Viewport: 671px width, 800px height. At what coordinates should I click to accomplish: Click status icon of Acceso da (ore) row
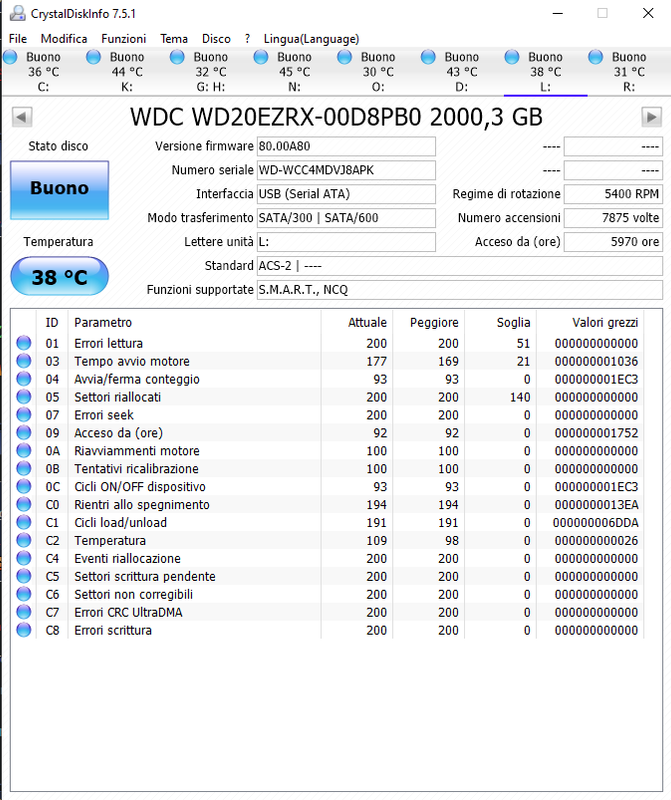[x=23, y=433]
